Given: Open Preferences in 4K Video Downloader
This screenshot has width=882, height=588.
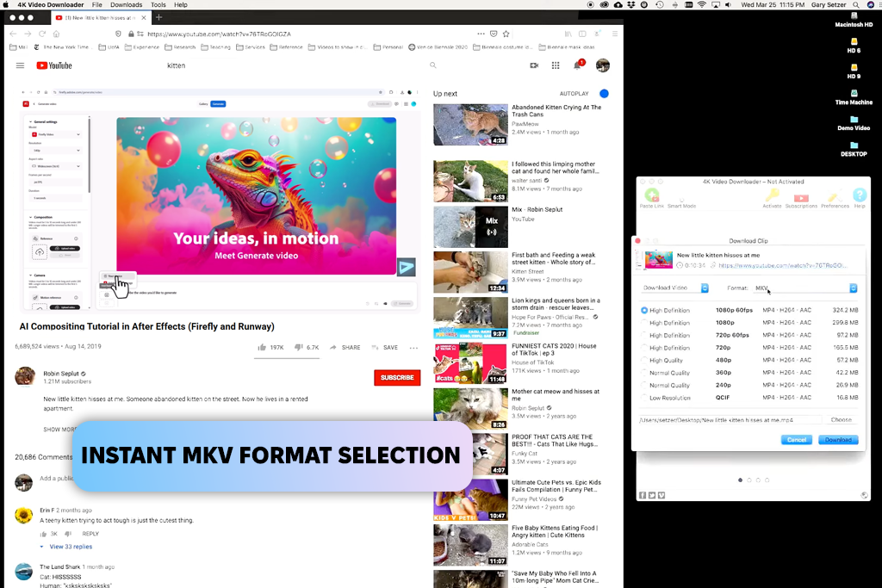Looking at the screenshot, I should [x=835, y=196].
